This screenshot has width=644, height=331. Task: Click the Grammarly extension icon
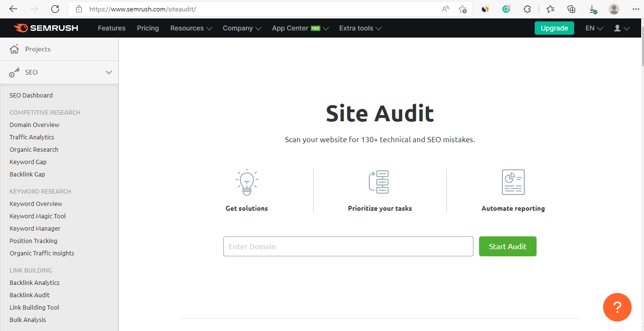click(x=506, y=9)
